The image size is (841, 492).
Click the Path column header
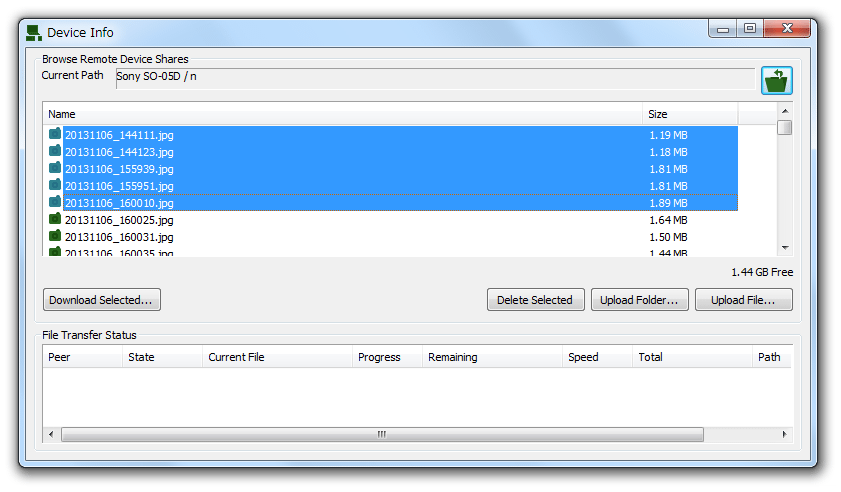[x=772, y=357]
